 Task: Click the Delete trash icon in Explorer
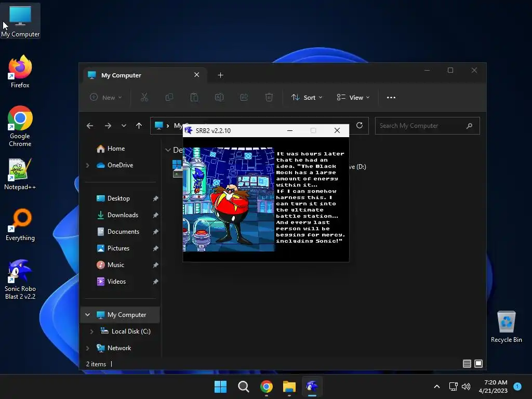[x=269, y=97]
